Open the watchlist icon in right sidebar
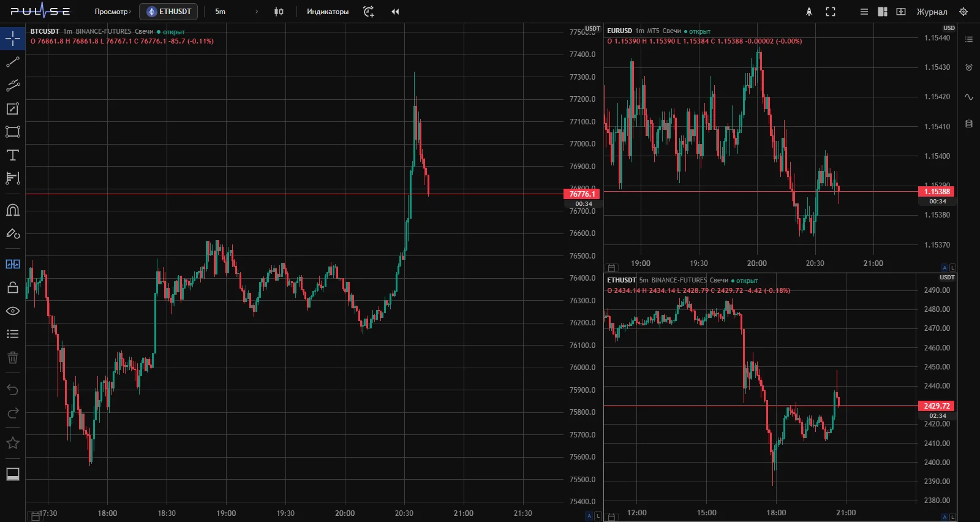 click(969, 39)
